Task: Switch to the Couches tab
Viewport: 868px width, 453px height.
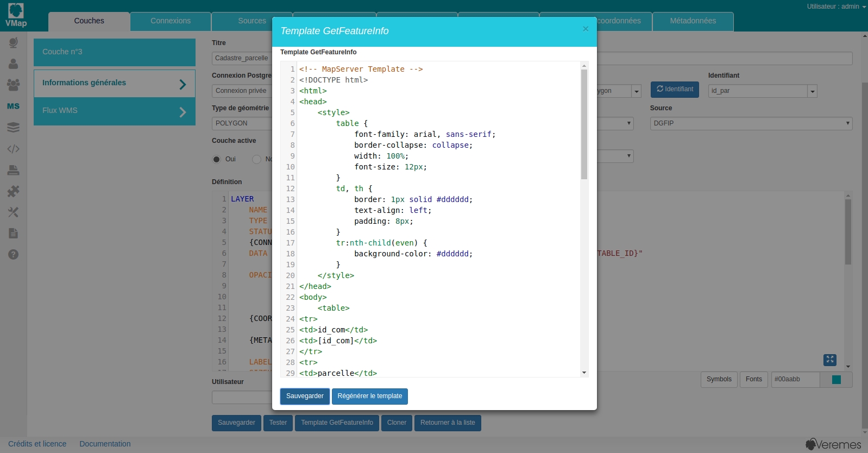Action: [89, 21]
